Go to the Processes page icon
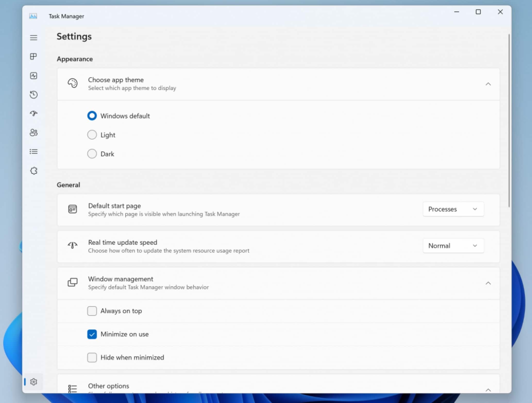 tap(33, 56)
